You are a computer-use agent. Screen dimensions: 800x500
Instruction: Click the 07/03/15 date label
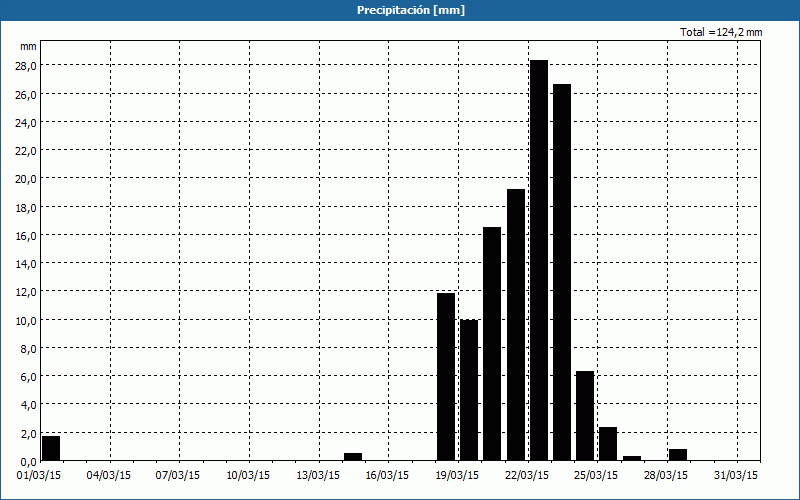tap(178, 475)
